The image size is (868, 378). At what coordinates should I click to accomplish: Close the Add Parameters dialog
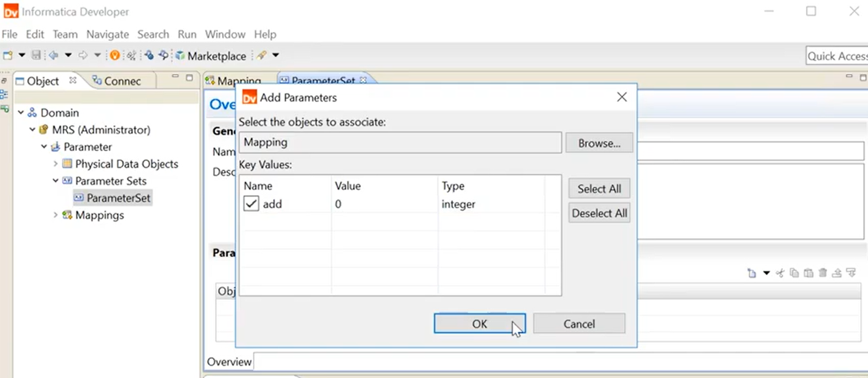(621, 98)
